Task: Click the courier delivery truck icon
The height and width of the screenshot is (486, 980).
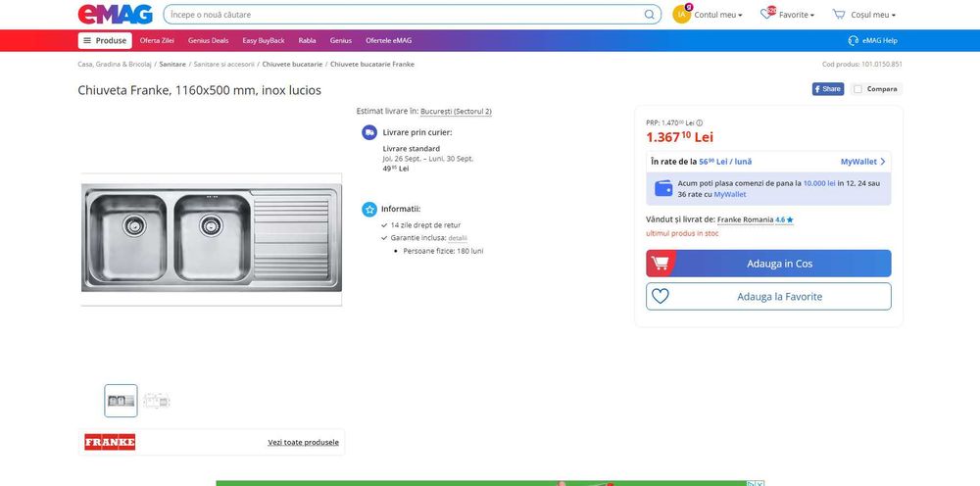Action: pyautogui.click(x=369, y=132)
